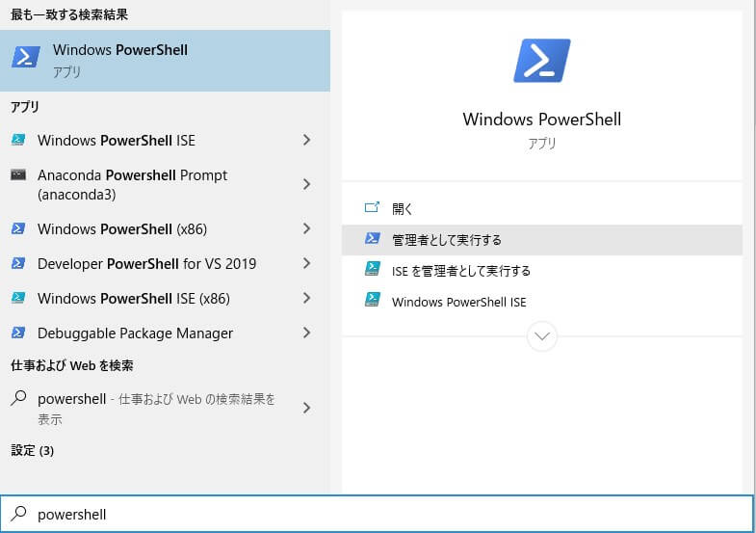
Task: Click the Debuggable Package Manager icon
Action: click(18, 333)
